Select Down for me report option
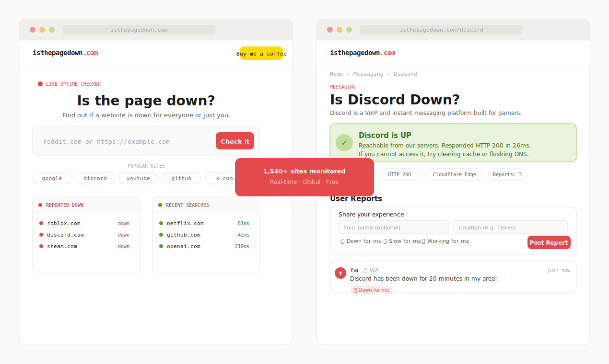 (x=362, y=241)
